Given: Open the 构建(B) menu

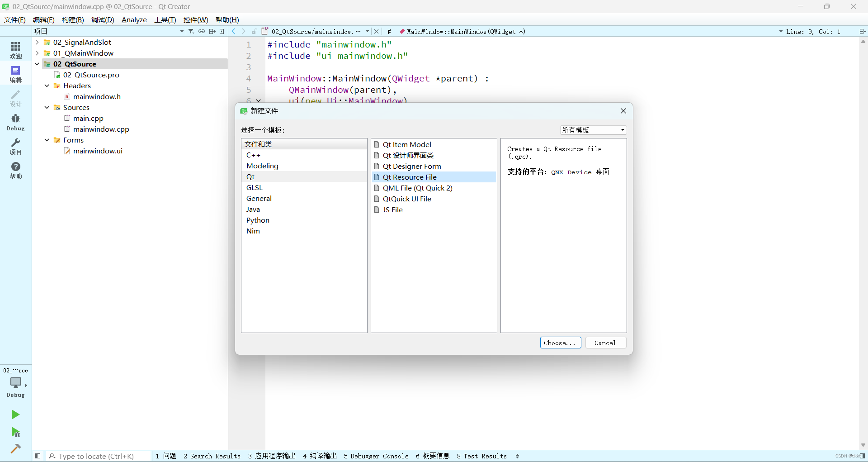Looking at the screenshot, I should pos(73,19).
